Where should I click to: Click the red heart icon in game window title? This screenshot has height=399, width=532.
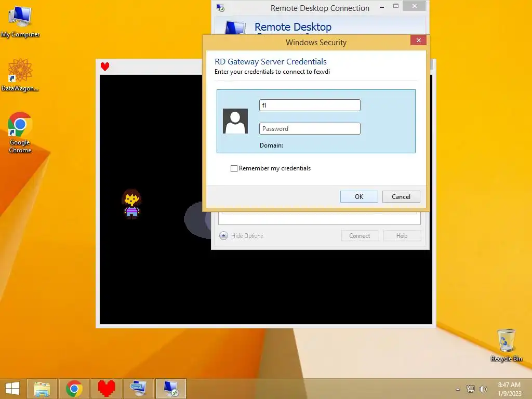click(105, 66)
